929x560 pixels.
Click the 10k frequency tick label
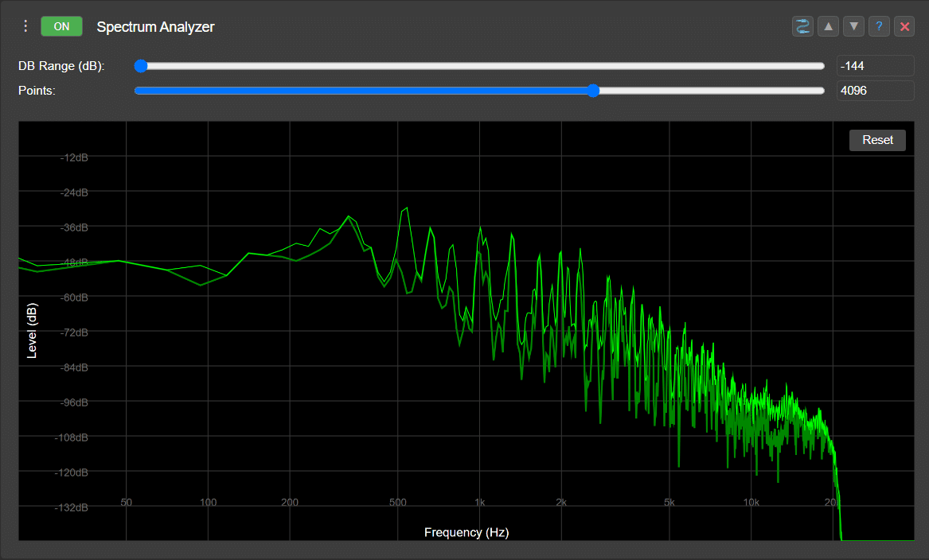tap(751, 502)
